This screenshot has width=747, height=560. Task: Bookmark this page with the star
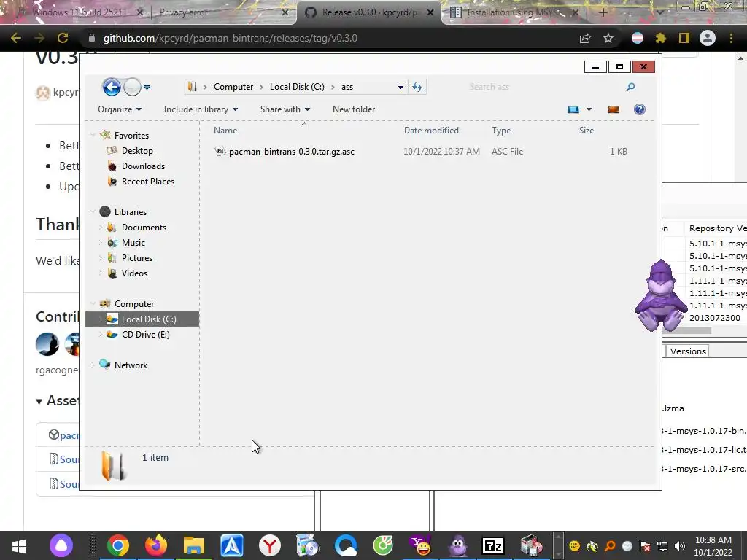click(x=608, y=38)
